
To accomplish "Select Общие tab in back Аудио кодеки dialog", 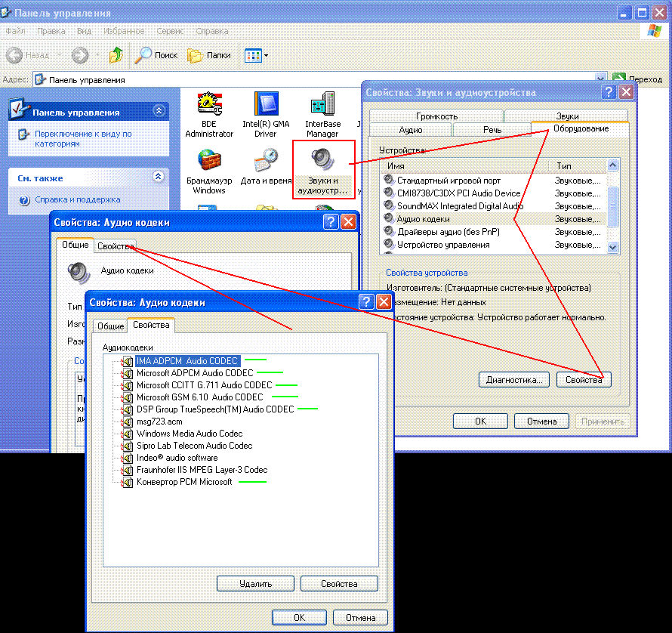I will [x=75, y=245].
